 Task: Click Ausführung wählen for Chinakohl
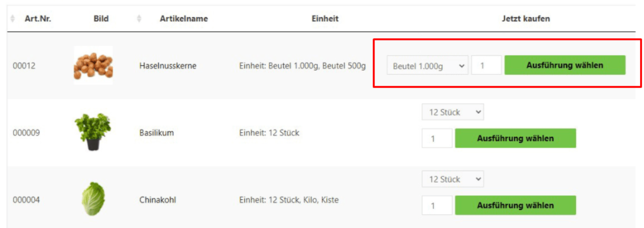coord(516,205)
